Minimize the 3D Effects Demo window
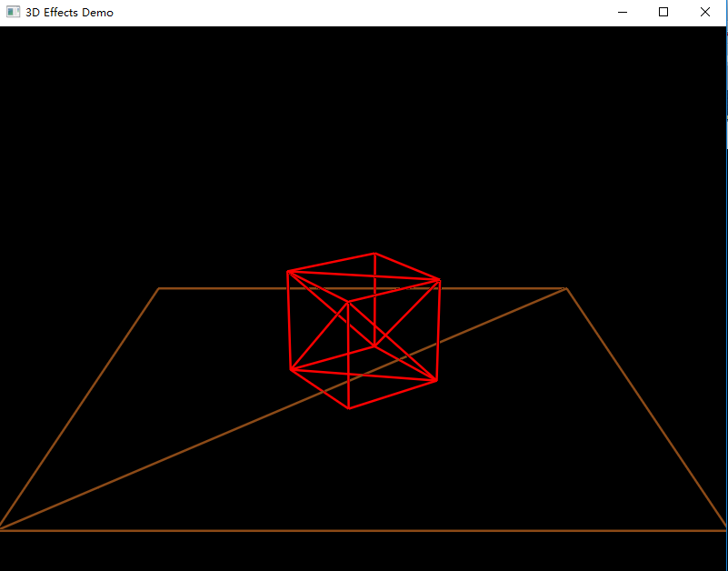This screenshot has height=571, width=728. 622,12
